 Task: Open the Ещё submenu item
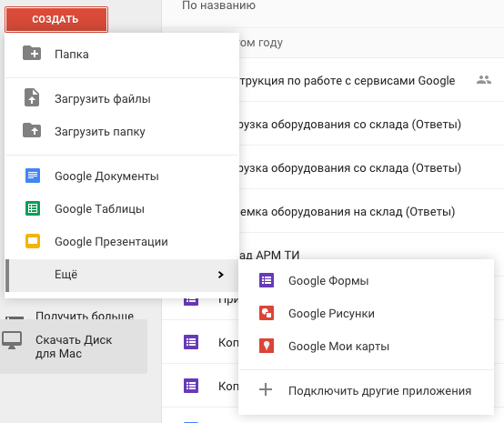click(x=122, y=275)
